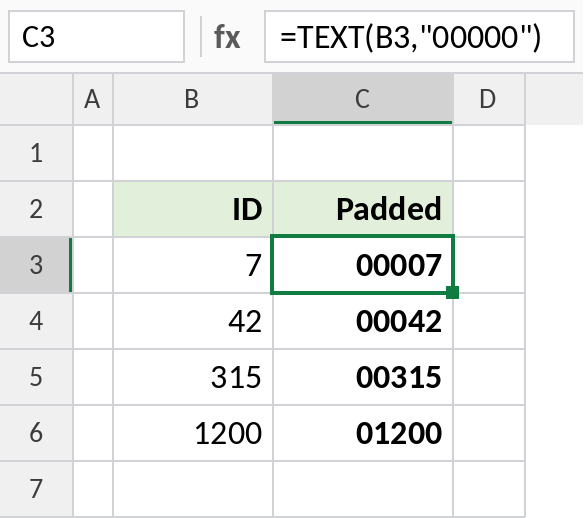Screen dimensions: 584x518
Task: Click cell containing 42
Action: (193, 321)
